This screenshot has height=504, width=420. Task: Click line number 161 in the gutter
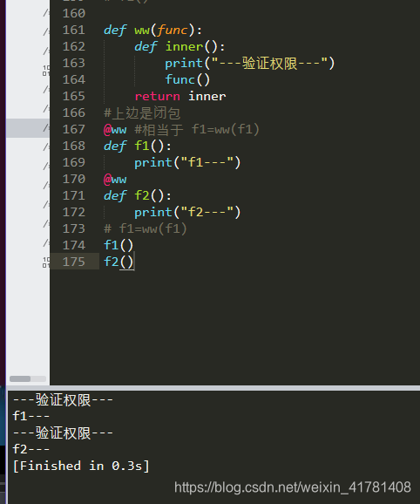tap(74, 31)
